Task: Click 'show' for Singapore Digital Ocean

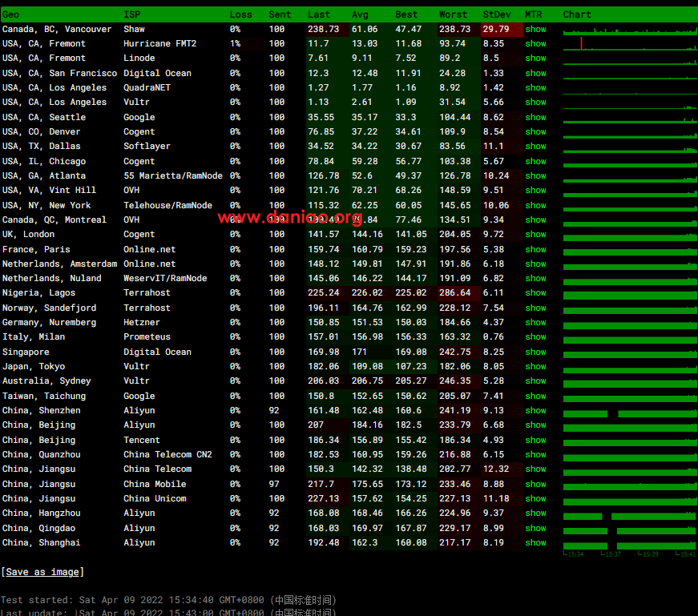Action: click(535, 352)
